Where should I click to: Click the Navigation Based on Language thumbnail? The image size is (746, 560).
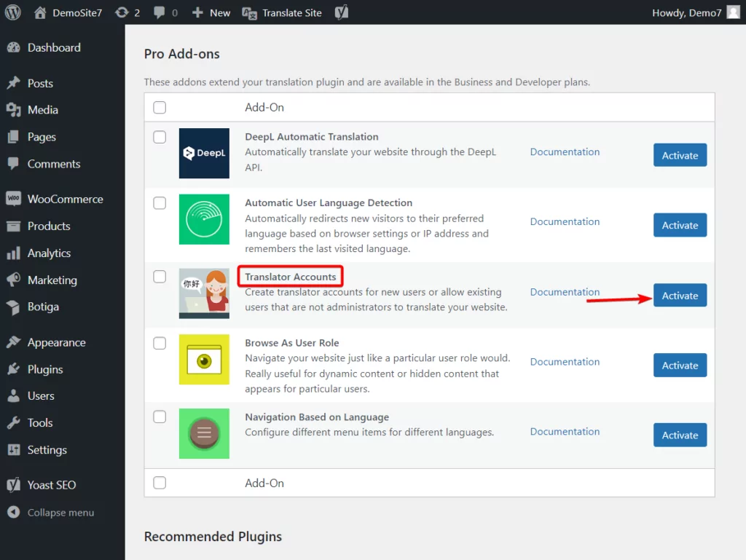(x=204, y=433)
